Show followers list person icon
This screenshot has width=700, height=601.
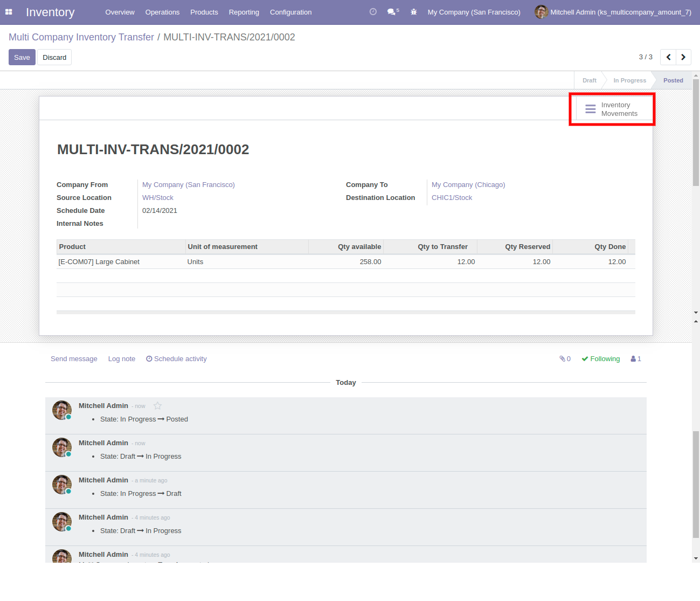point(636,359)
